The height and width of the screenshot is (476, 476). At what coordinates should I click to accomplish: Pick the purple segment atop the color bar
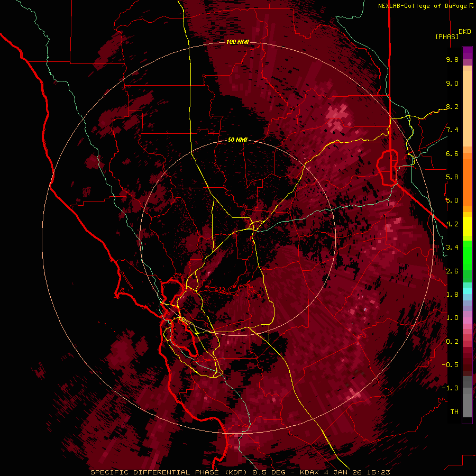(x=467, y=53)
